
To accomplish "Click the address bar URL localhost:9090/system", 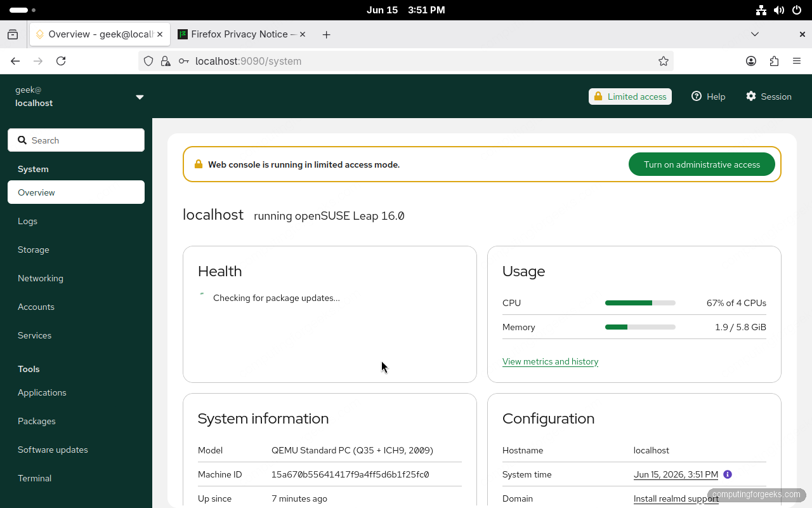I will 248,61.
